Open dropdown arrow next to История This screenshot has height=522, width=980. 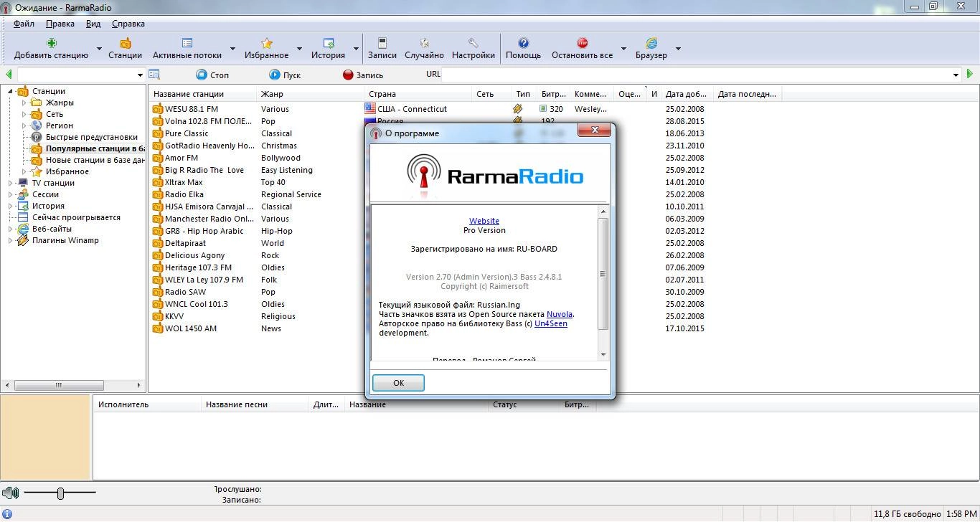(x=355, y=49)
